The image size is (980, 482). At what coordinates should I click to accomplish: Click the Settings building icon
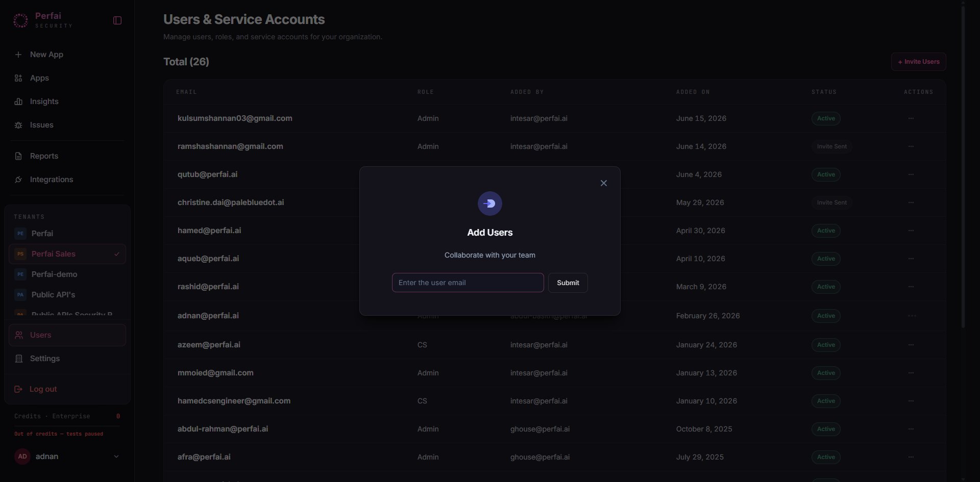(x=19, y=359)
